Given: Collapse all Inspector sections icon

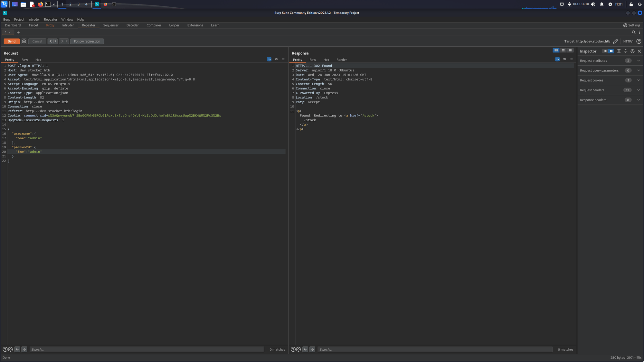Looking at the screenshot, I should [x=626, y=51].
